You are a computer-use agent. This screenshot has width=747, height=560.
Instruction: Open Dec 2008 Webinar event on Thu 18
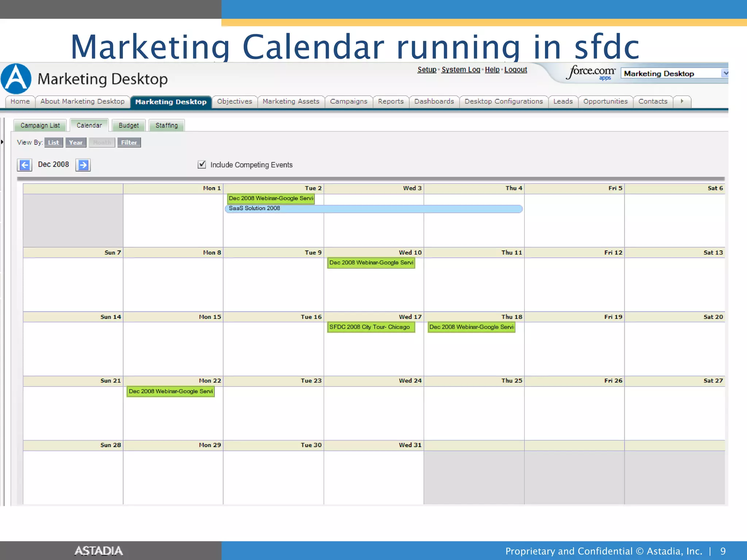tap(471, 327)
